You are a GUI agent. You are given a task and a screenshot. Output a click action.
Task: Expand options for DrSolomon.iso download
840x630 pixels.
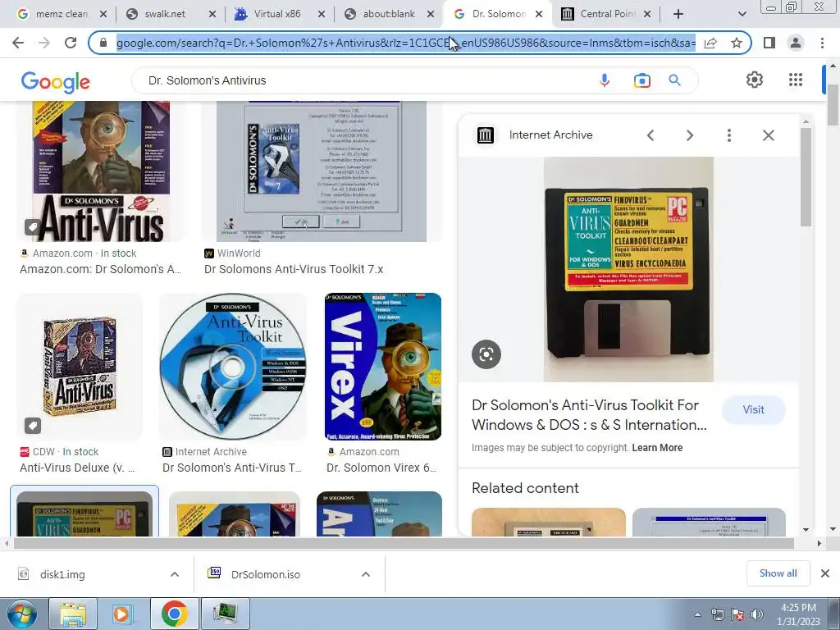coord(366,574)
